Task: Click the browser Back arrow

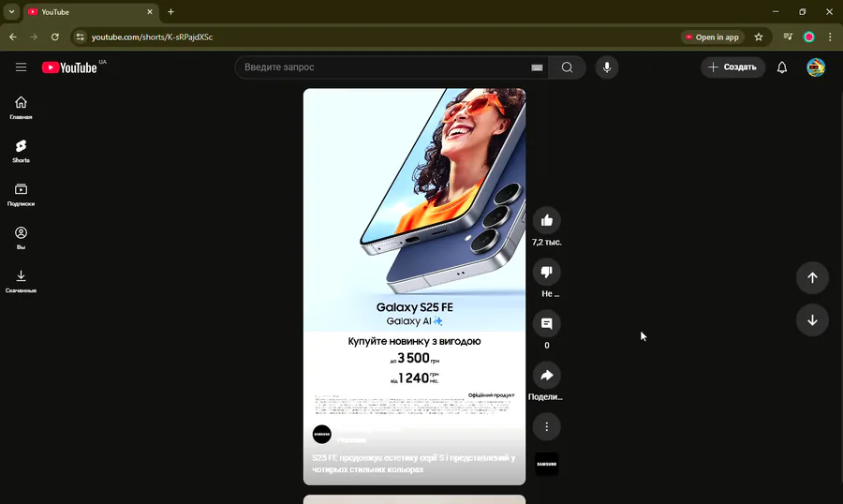Action: pyautogui.click(x=13, y=37)
